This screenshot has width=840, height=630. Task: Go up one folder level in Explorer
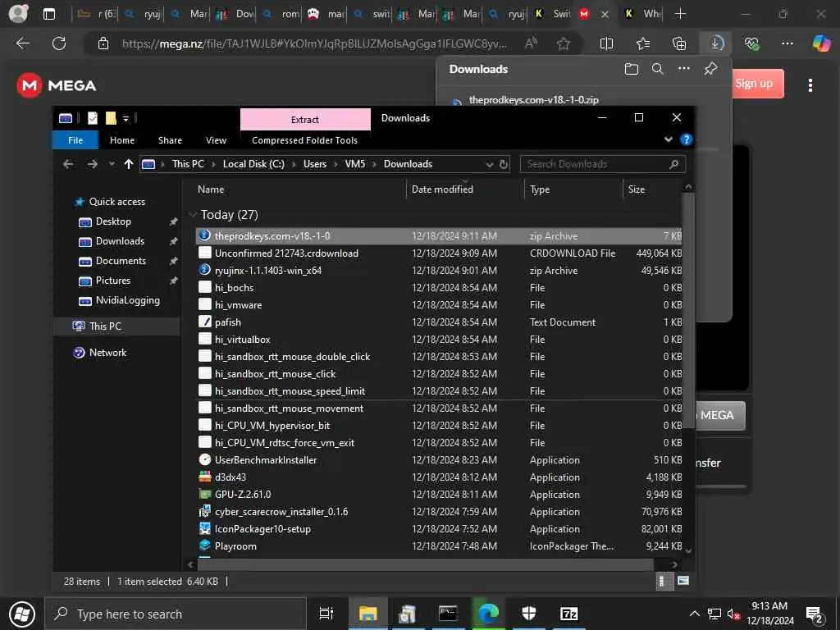click(x=129, y=164)
